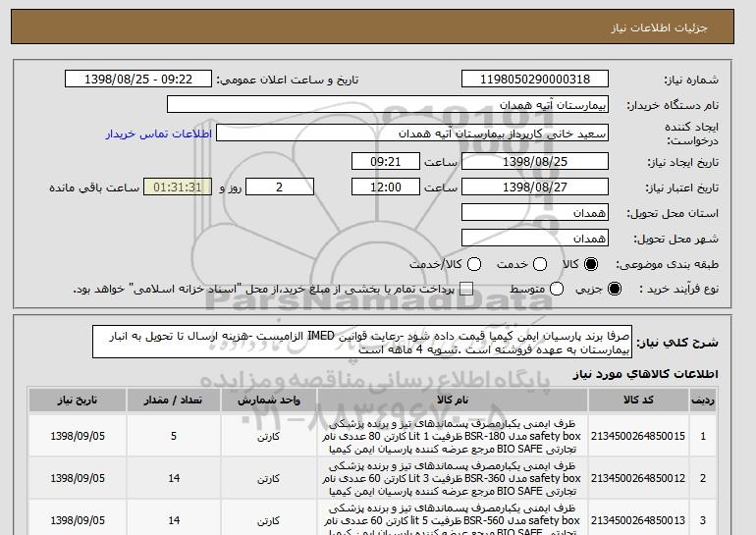Select the کالا/خدمت radio button
756x535 pixels.
click(474, 264)
